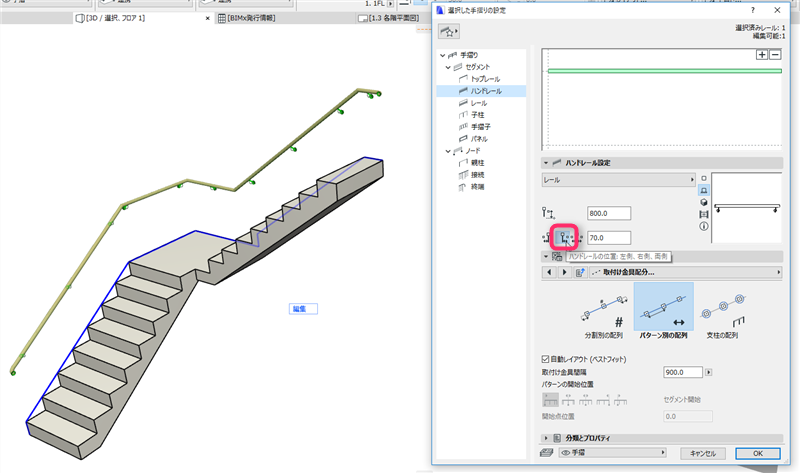Click the OK button

click(x=758, y=453)
